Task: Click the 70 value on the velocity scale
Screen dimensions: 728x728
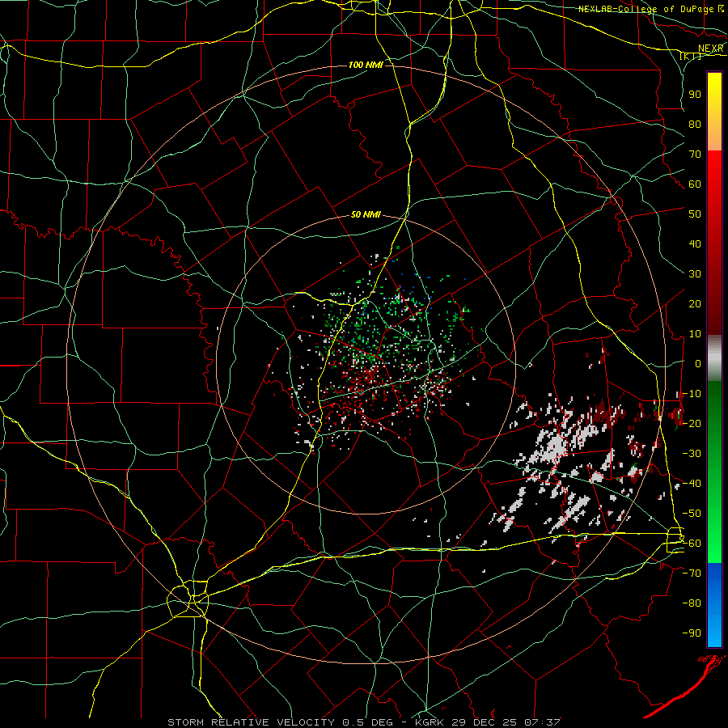Action: pos(695,154)
